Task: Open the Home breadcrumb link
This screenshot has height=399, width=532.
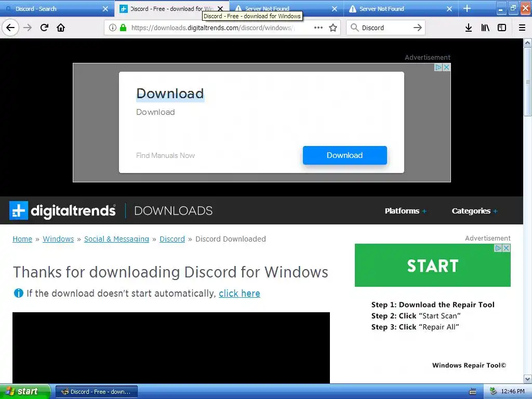Action: [x=22, y=239]
